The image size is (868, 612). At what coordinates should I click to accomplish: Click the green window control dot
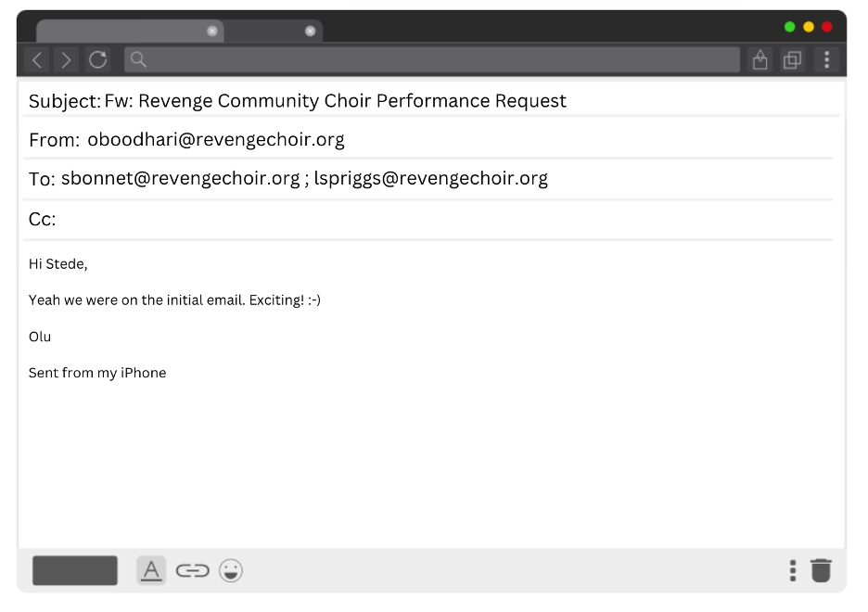[790, 27]
